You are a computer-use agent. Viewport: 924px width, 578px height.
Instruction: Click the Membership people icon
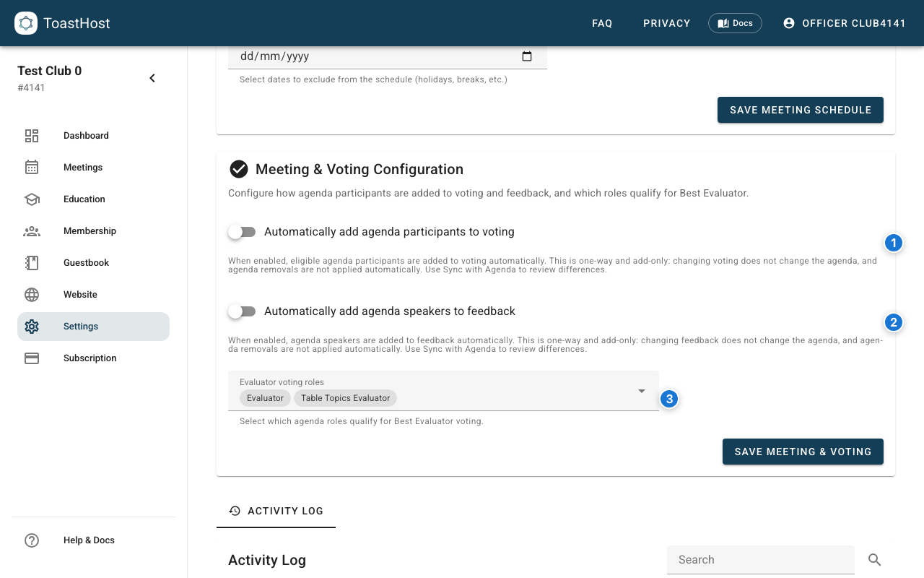pyautogui.click(x=32, y=230)
